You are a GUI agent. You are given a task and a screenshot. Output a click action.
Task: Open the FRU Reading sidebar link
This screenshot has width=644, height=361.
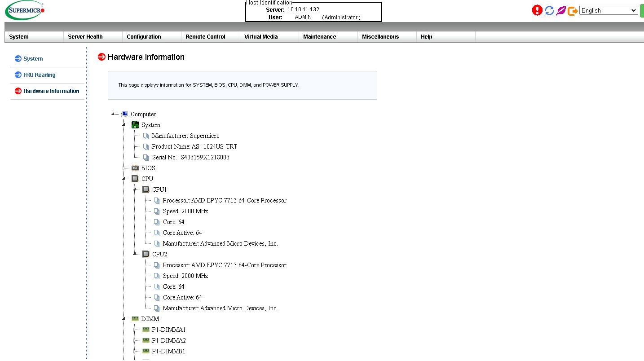[x=40, y=75]
